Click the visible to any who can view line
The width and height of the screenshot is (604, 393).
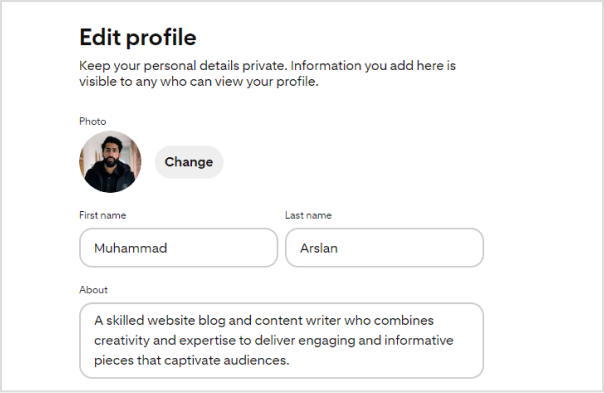click(x=199, y=82)
